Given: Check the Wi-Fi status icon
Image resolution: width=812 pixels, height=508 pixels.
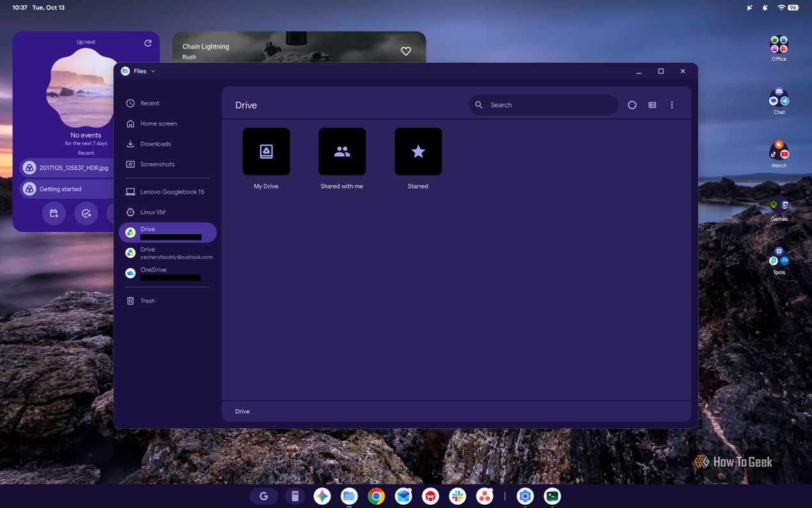Looking at the screenshot, I should click(781, 8).
